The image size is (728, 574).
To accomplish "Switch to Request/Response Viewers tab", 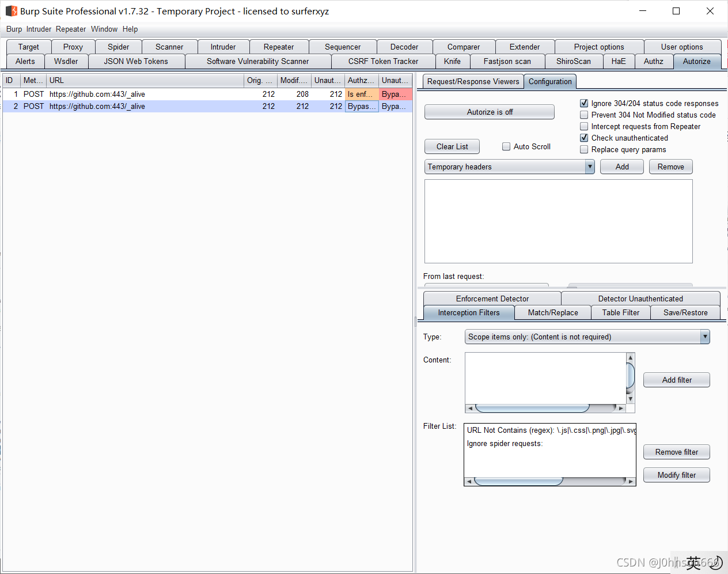I will pyautogui.click(x=473, y=81).
